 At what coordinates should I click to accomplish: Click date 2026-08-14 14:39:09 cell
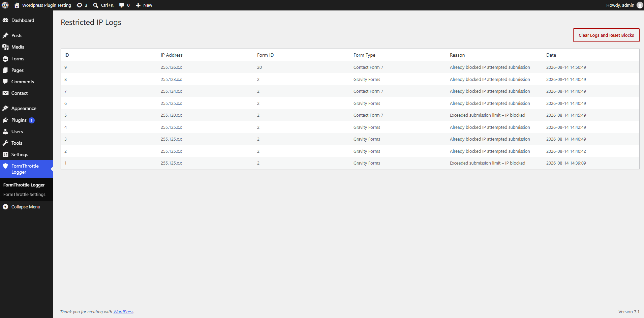566,163
